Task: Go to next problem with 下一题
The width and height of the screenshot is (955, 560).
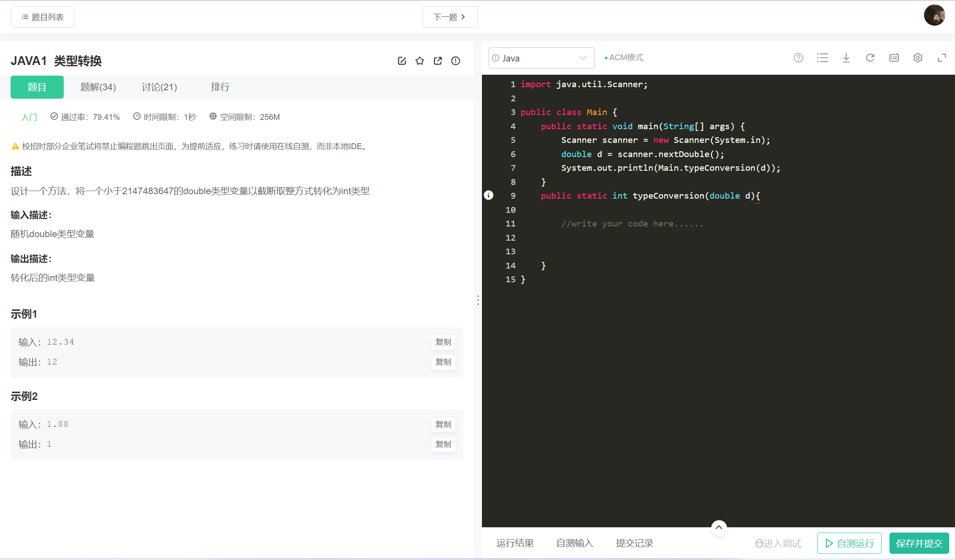Action: coord(450,17)
